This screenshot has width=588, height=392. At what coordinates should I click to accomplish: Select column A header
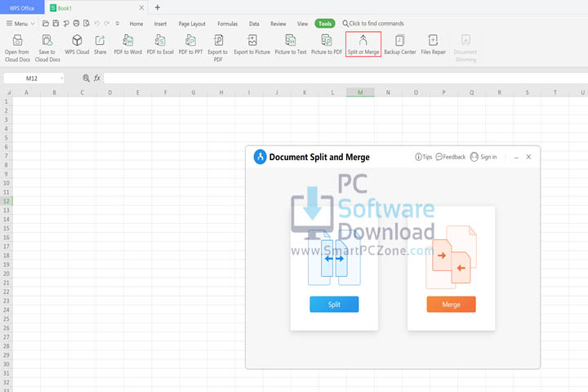click(x=26, y=92)
